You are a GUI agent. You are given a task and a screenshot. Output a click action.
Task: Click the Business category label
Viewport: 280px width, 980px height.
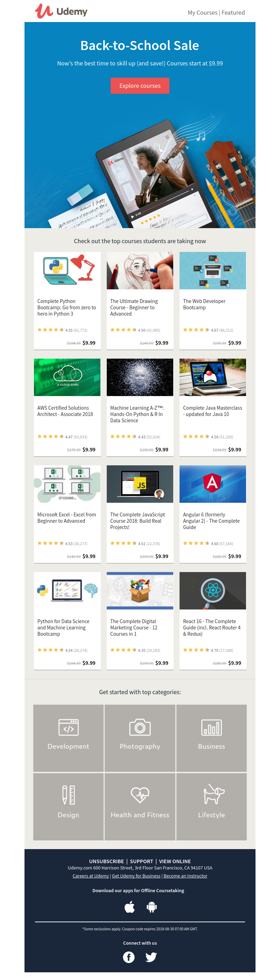[x=211, y=746]
